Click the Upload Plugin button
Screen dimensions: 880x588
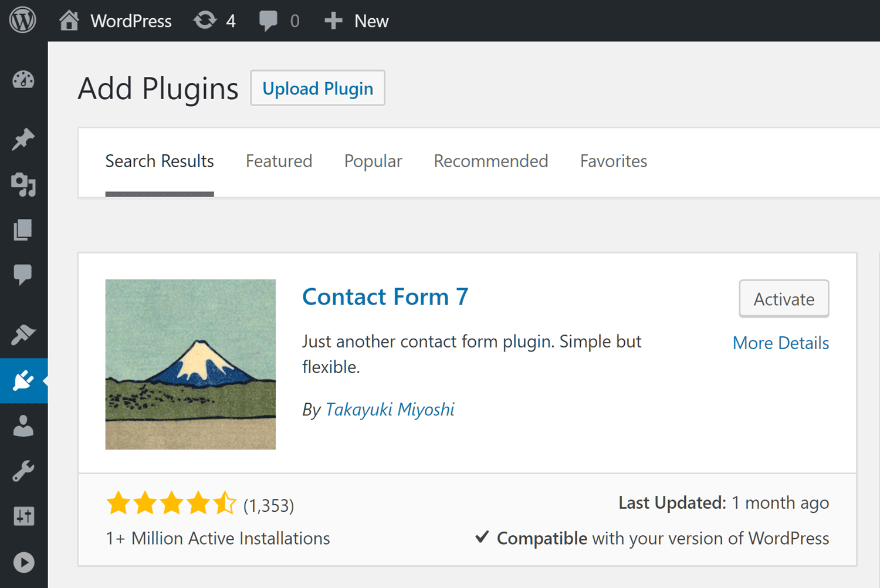[x=318, y=88]
